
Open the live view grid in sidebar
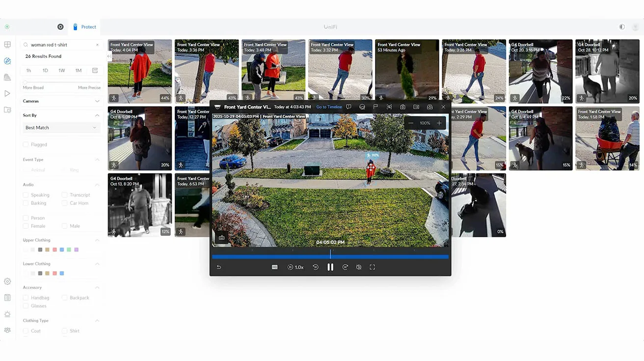[7, 45]
